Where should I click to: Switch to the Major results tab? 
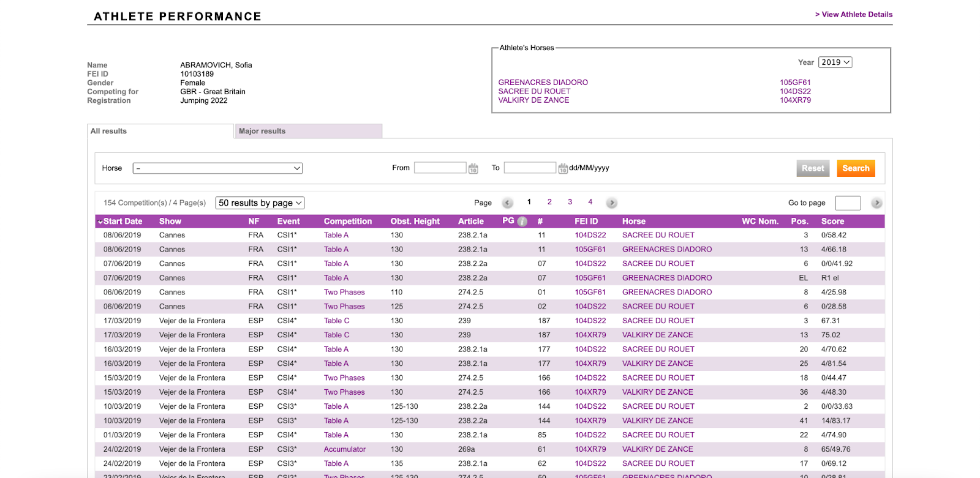coord(309,131)
